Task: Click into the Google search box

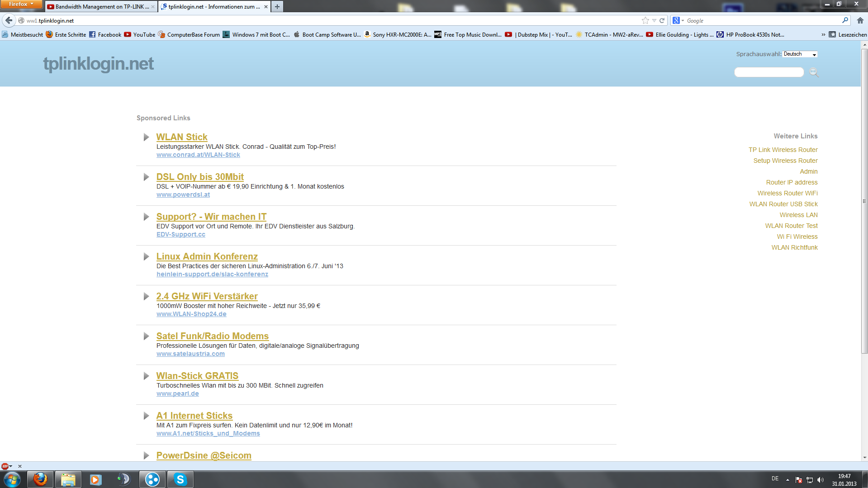Action: coord(763,20)
